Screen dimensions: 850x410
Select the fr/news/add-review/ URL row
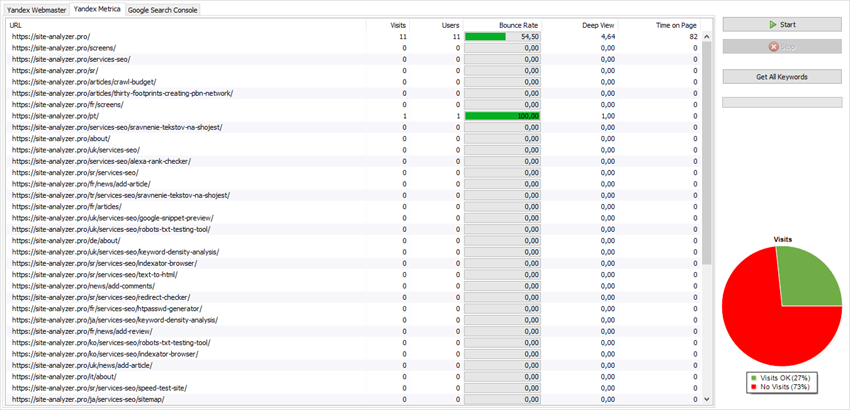point(355,331)
